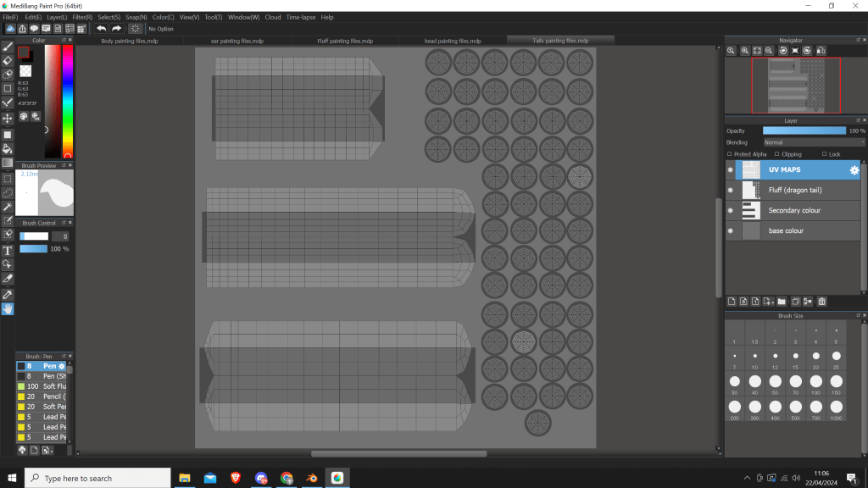The image size is (868, 488).
Task: Delete layer using the trash icon
Action: [x=821, y=301]
